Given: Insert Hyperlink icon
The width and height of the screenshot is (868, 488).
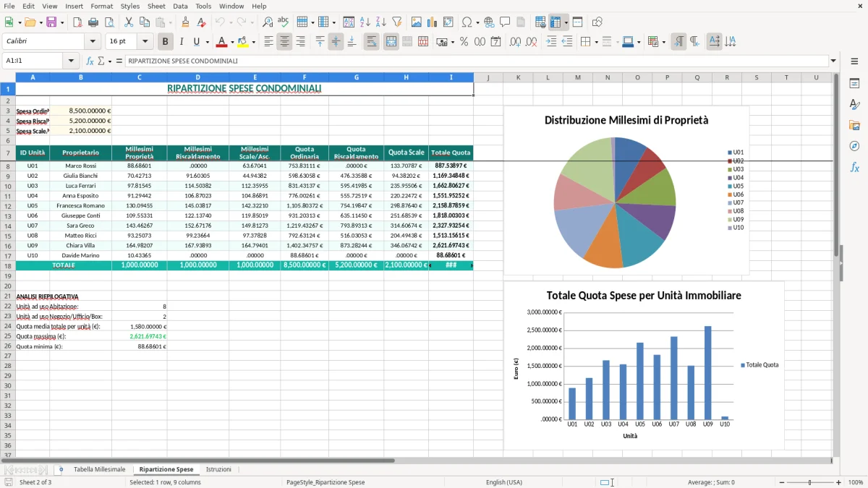Looking at the screenshot, I should click(489, 22).
